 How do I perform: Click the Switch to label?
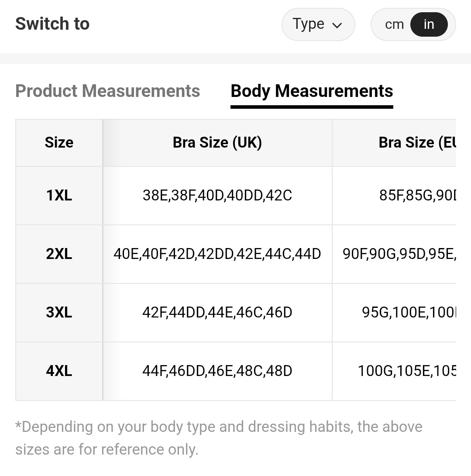click(52, 24)
